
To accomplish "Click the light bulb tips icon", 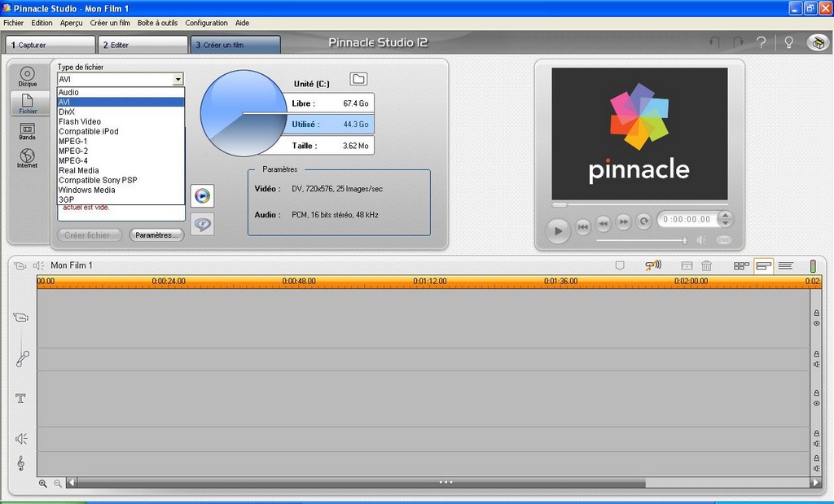I will (788, 42).
